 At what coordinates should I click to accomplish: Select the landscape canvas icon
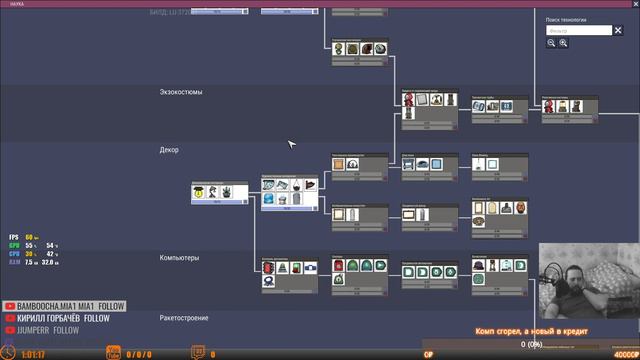click(x=408, y=214)
